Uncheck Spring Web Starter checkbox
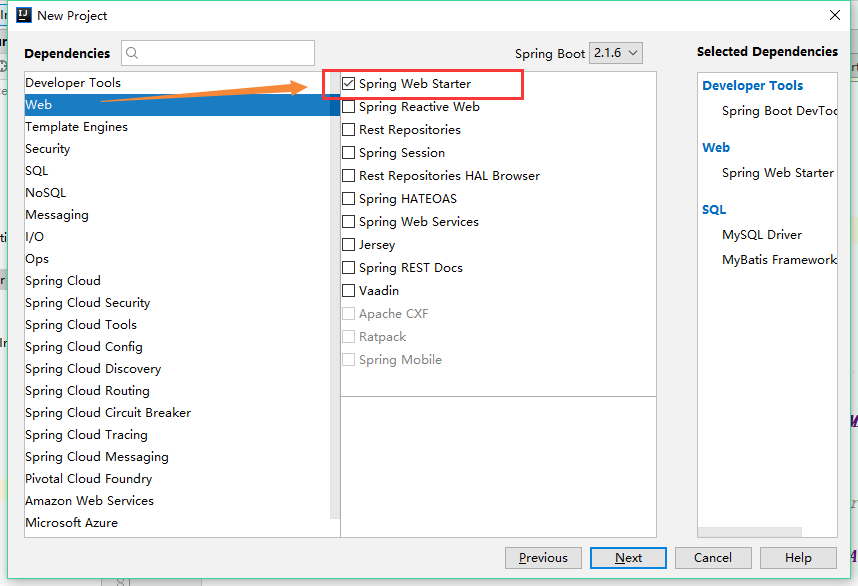 (x=349, y=84)
